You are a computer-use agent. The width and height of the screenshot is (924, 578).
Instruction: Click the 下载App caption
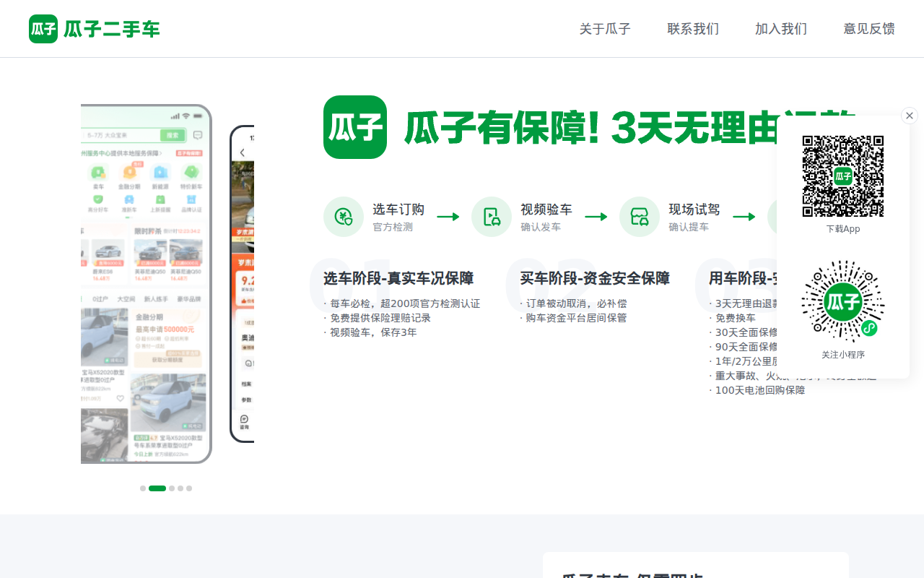[843, 229]
